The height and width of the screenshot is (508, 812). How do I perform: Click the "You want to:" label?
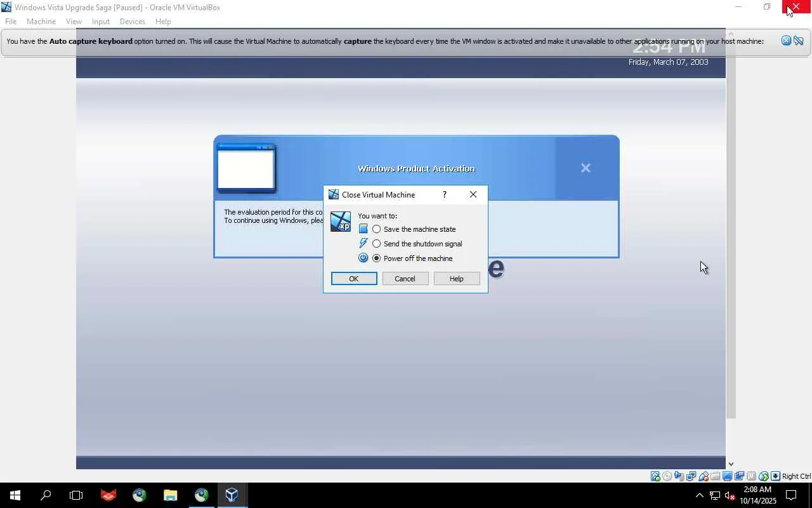pyautogui.click(x=377, y=216)
